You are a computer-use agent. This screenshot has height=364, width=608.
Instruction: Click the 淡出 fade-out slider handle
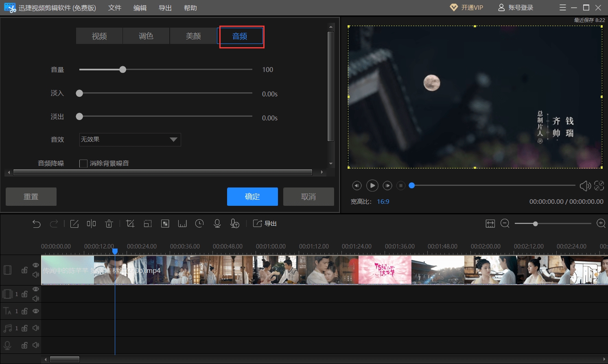click(x=80, y=116)
